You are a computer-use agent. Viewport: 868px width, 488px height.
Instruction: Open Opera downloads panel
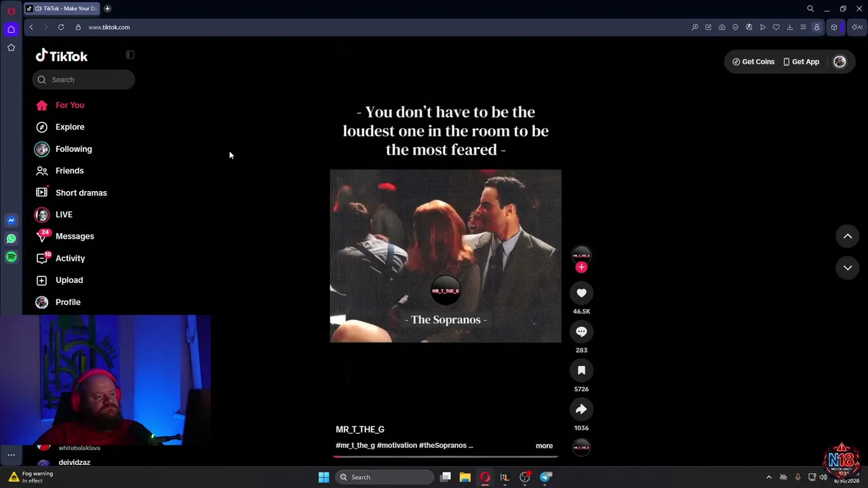pyautogui.click(x=789, y=27)
